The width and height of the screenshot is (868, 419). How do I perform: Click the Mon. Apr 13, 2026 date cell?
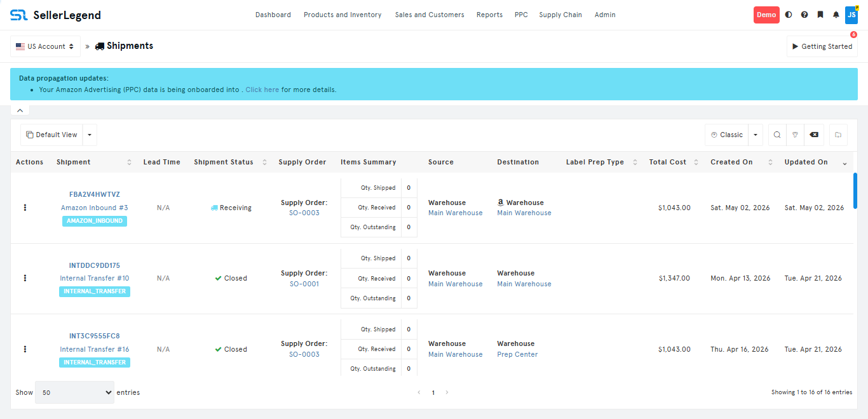coord(740,278)
